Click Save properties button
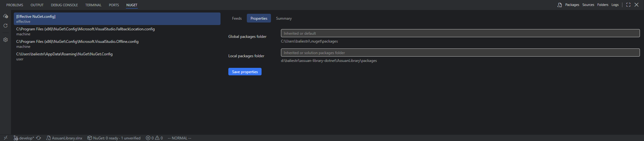The image size is (644, 141). pos(245,72)
